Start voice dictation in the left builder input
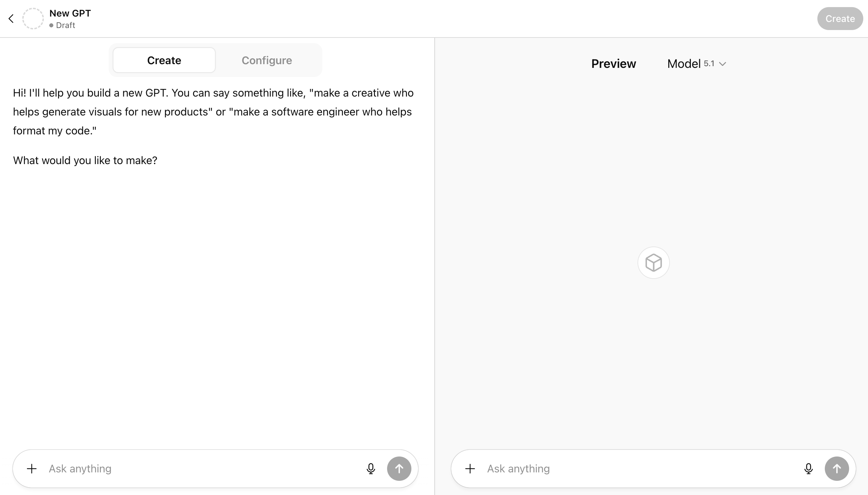Image resolution: width=868 pixels, height=495 pixels. [371, 468]
